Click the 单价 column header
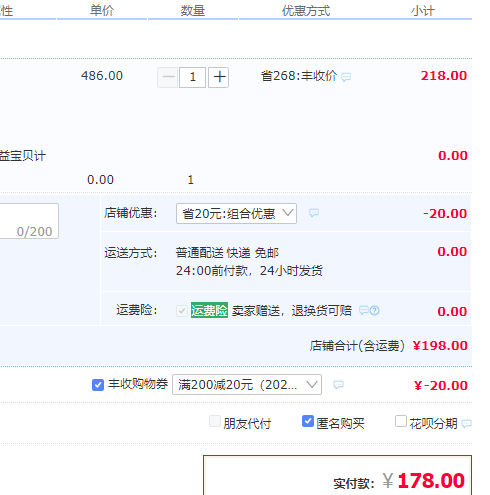This screenshot has width=490, height=495. (102, 11)
